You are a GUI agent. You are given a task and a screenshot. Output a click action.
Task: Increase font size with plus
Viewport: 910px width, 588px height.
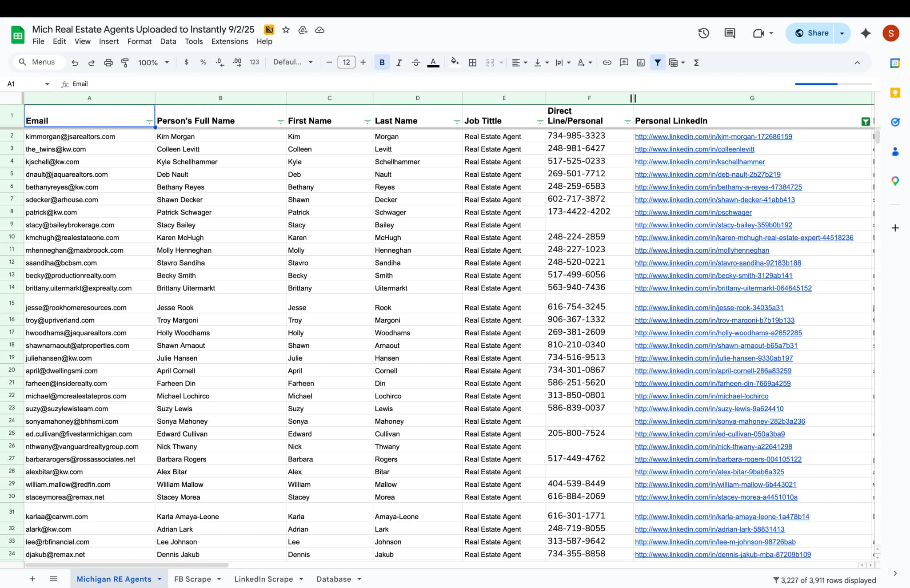(363, 63)
